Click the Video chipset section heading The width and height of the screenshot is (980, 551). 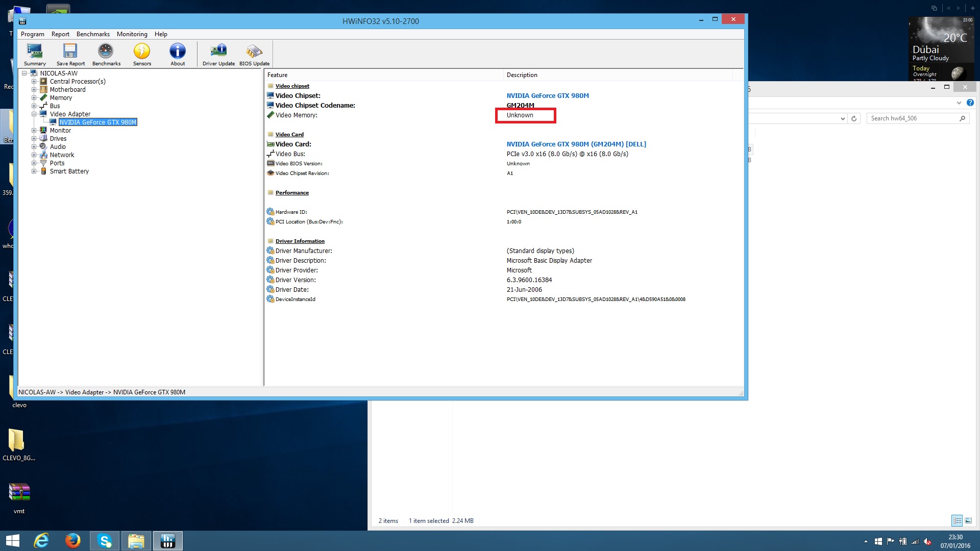coord(292,86)
